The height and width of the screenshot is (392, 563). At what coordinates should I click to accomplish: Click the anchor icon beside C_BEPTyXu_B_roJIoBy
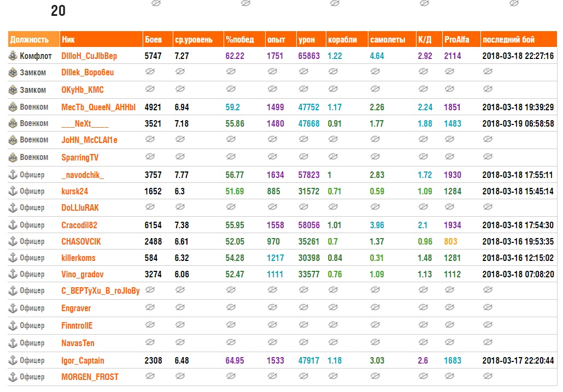point(13,290)
